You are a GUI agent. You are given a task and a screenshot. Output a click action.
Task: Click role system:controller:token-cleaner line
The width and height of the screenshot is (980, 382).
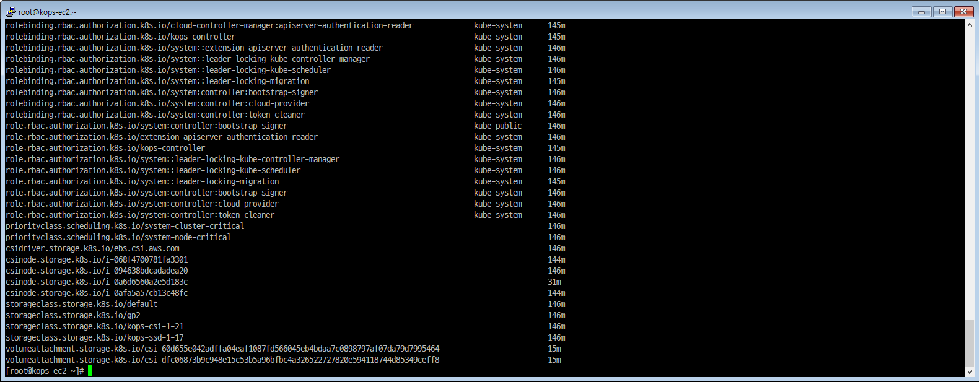[286, 215]
